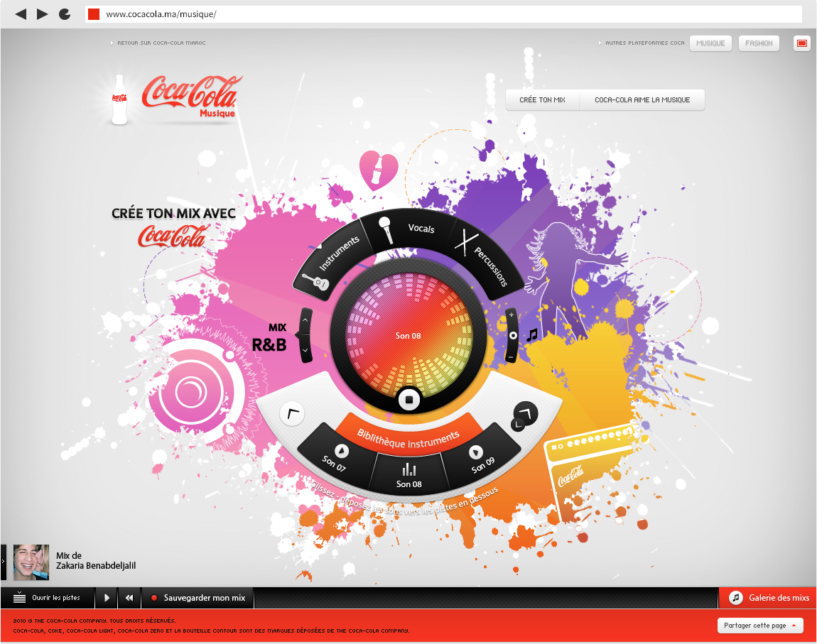Click the pink heart bottle icon
The height and width of the screenshot is (644, 817).
(x=378, y=170)
